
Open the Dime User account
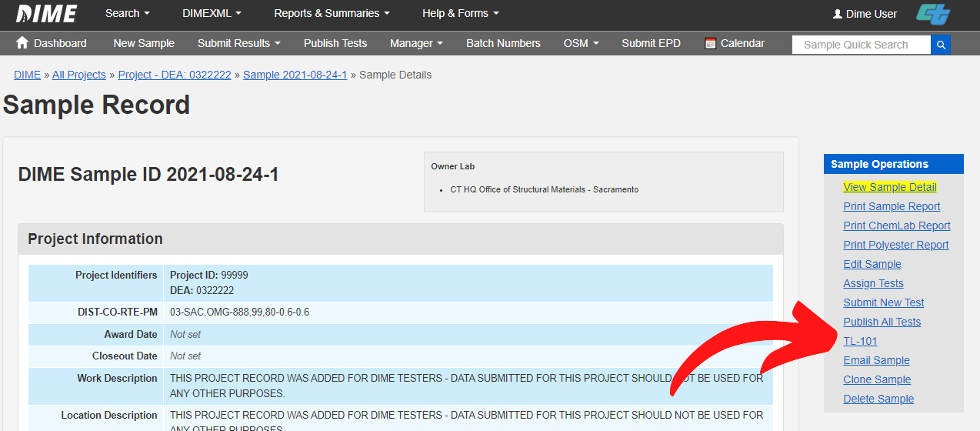point(865,14)
